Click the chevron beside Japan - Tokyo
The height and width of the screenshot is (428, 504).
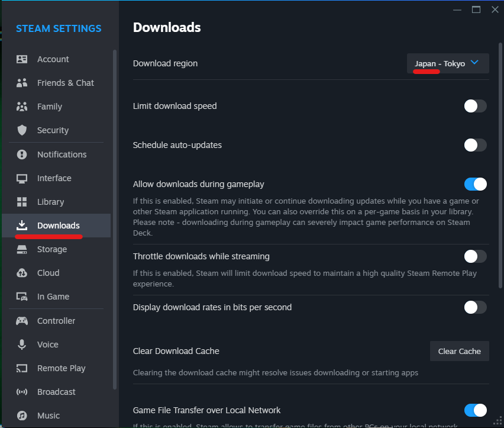[474, 63]
